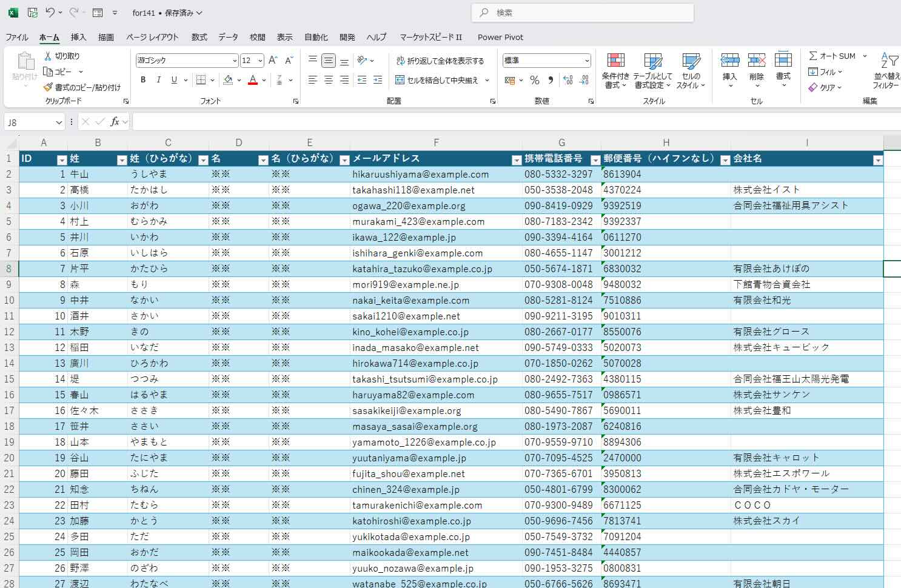Switch to the ページ レイアウト tab

tap(152, 37)
